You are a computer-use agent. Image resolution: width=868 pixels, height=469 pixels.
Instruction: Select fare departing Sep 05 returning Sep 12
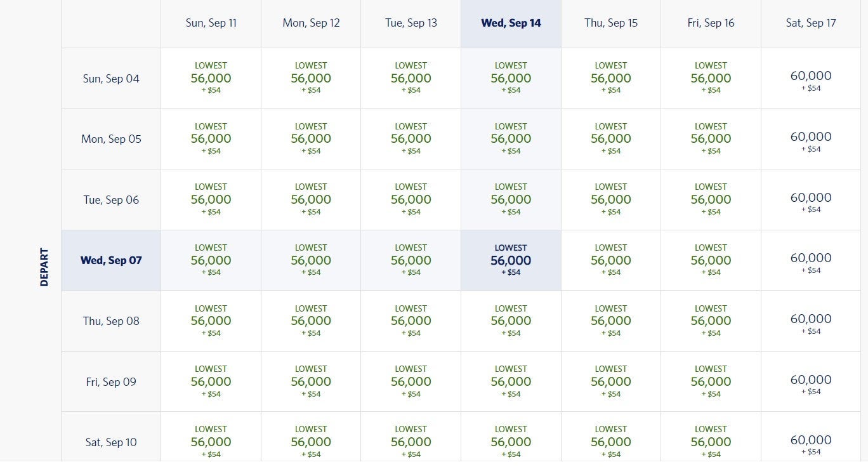point(311,139)
